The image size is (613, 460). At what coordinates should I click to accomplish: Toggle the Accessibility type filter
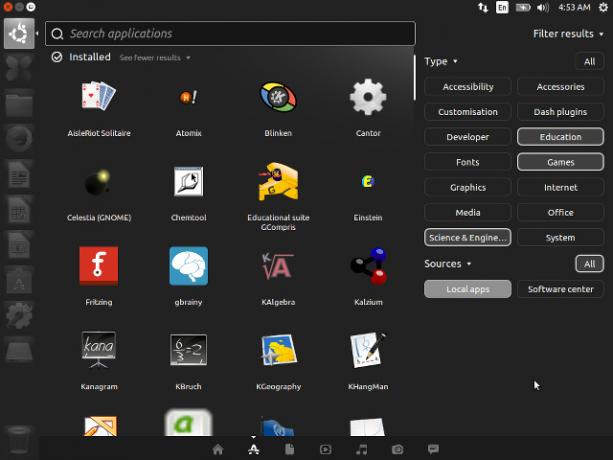468,86
